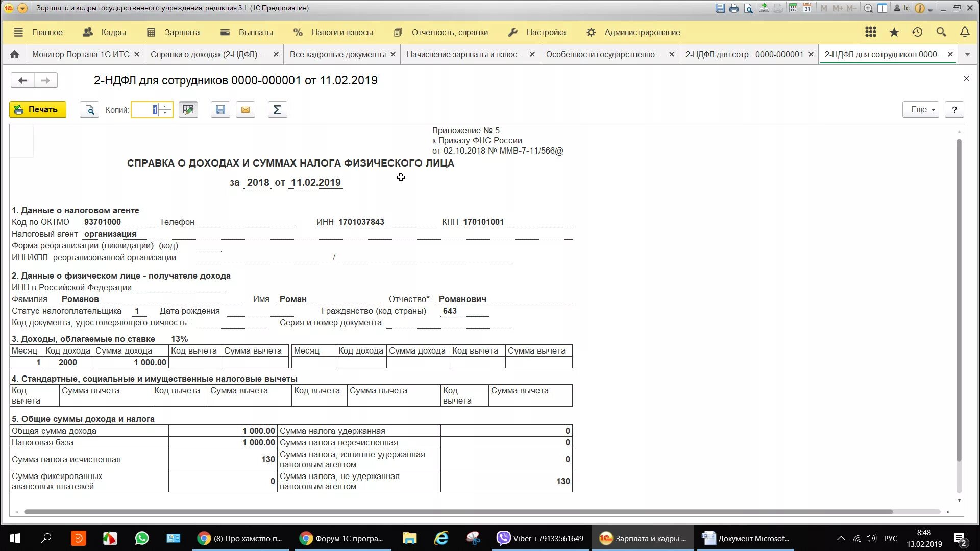
Task: Click the vertical scrollbar of the report
Action: (959, 301)
